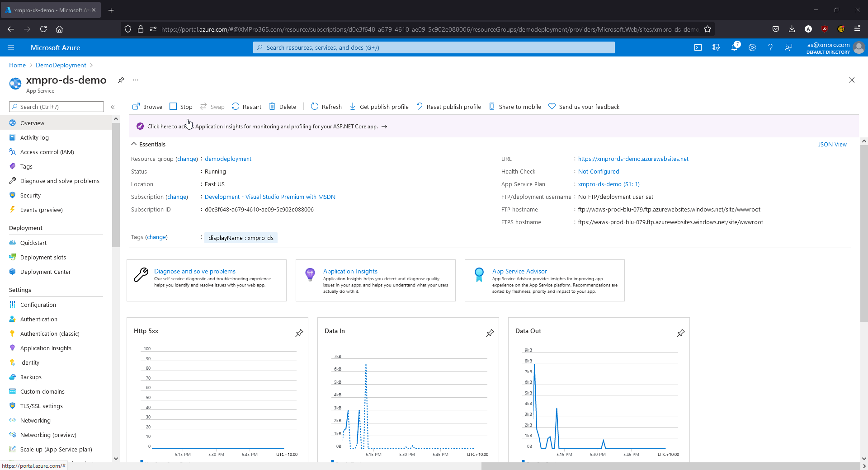The height and width of the screenshot is (470, 868).
Task: Pin xmpro-ds-demo to dashboard
Action: pos(121,80)
